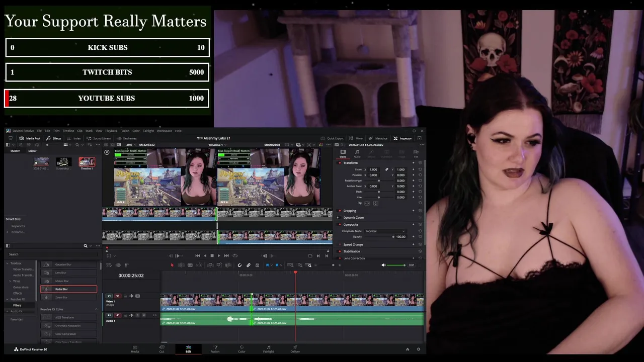Image resolution: width=644 pixels, height=362 pixels.
Task: Open the Workspace menu
Action: [164, 131]
